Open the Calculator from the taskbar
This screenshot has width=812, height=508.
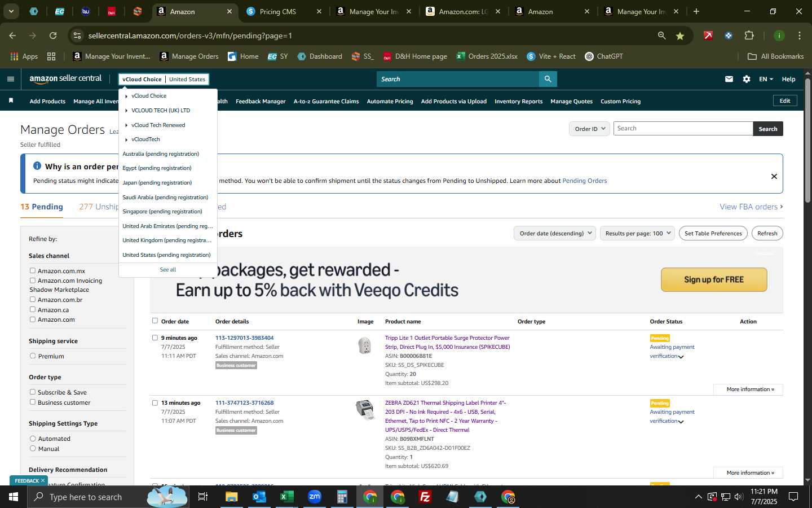[342, 497]
